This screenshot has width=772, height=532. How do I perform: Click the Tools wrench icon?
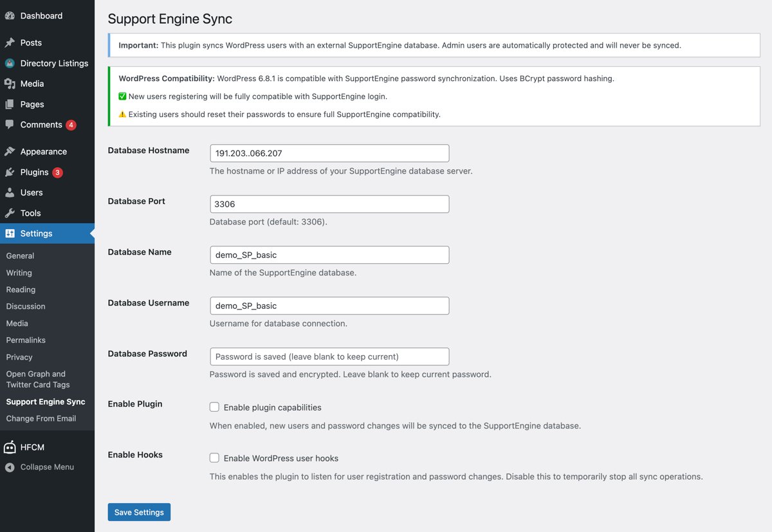(x=10, y=213)
